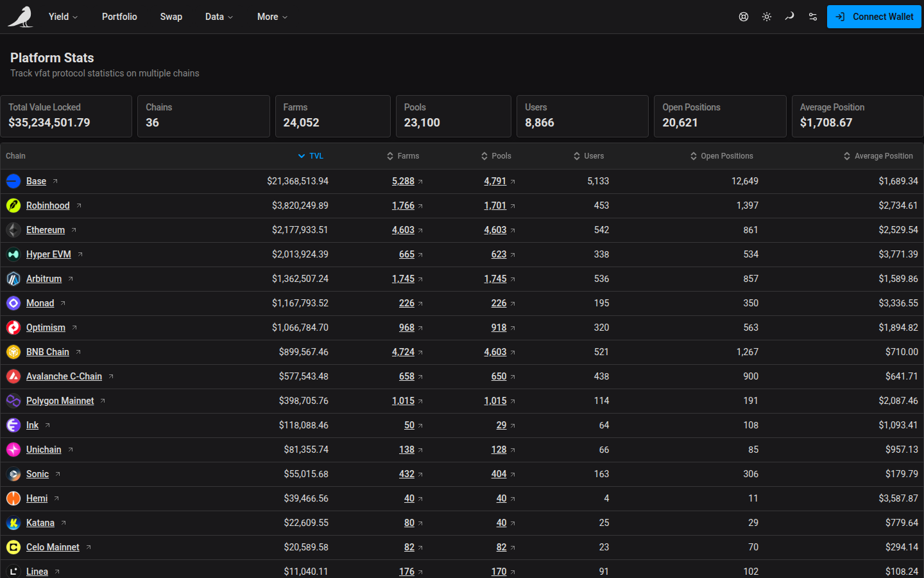This screenshot has height=578, width=924.
Task: Open Hyper EVM pools count 623
Action: tap(499, 254)
